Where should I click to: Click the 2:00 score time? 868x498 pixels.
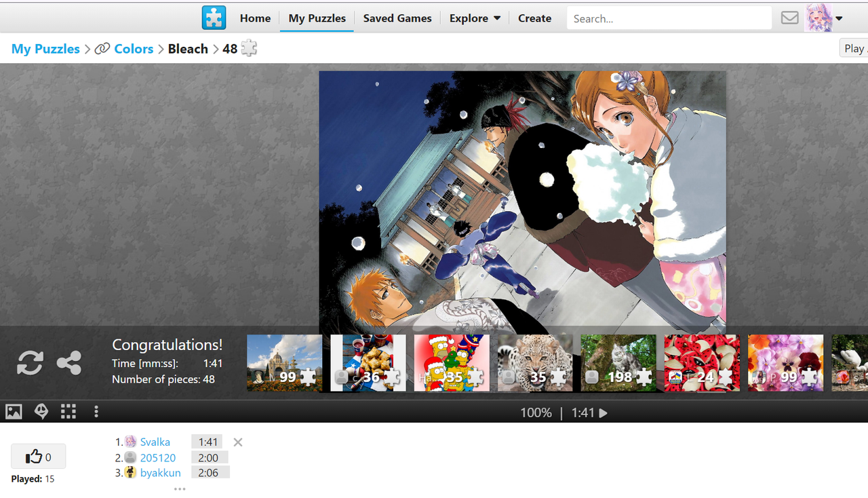click(x=208, y=457)
